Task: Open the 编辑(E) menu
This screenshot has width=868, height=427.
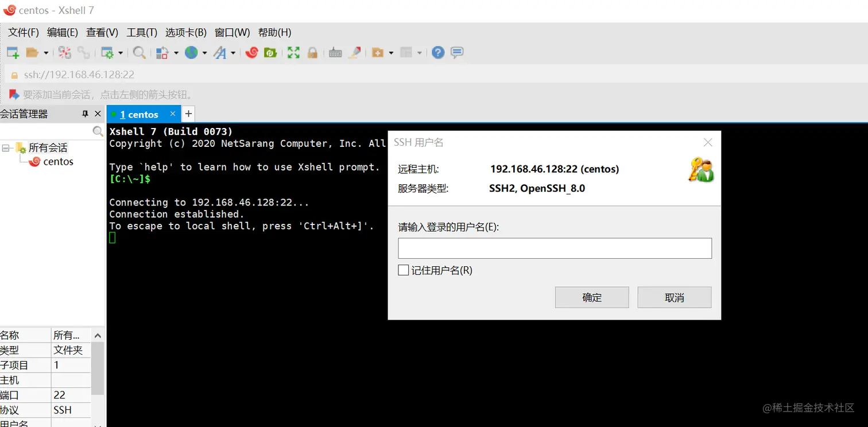Action: tap(63, 32)
